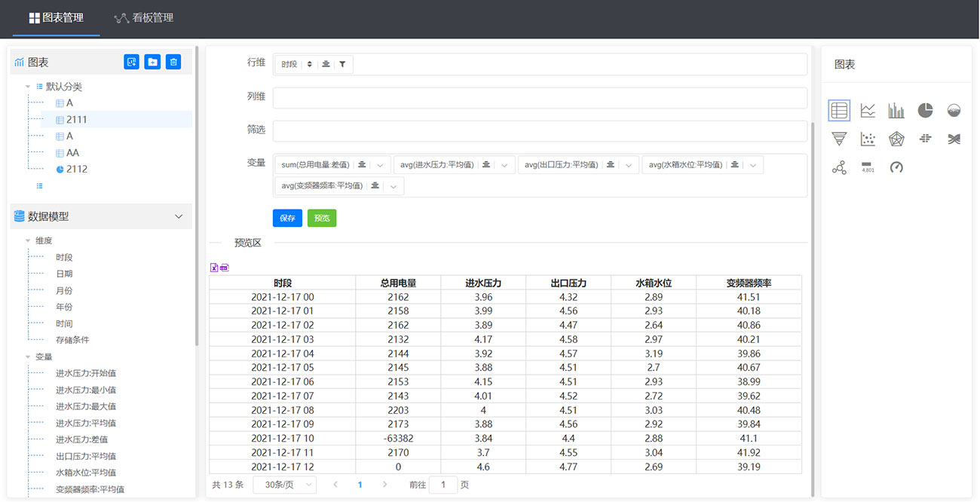The image size is (980, 502).
Task: Open the 图表管理 tab
Action: point(57,17)
